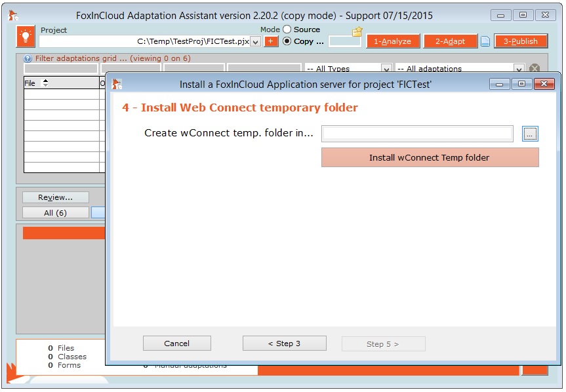Screen dimensions: 566x392
Task: Cancel the application server install wizard
Action: click(176, 343)
